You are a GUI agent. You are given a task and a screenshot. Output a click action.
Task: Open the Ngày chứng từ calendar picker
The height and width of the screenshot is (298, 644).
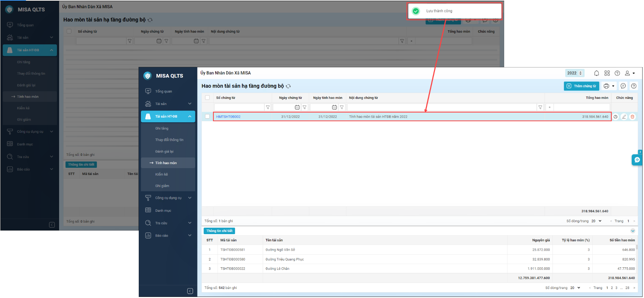297,107
